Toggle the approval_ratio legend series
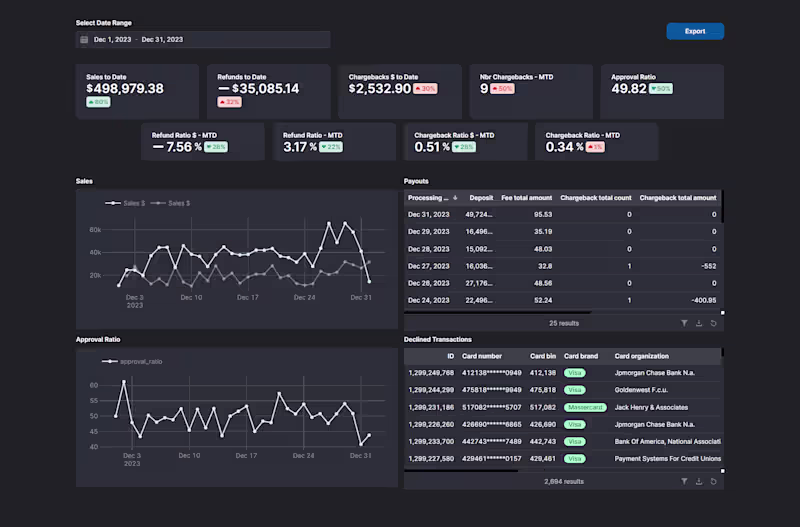This screenshot has width=800, height=527. coord(132,361)
